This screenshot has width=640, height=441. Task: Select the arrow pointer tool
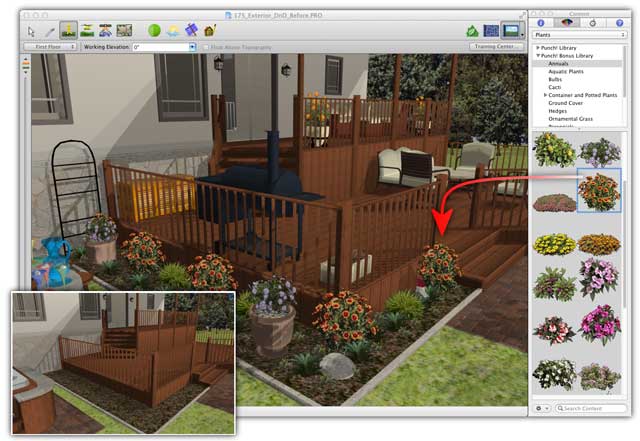click(x=30, y=30)
